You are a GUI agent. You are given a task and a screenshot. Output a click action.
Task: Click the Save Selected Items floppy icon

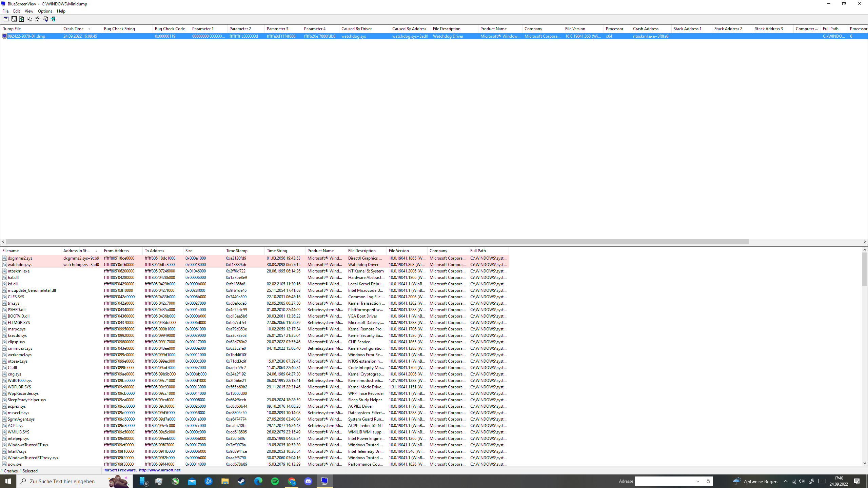click(x=14, y=19)
